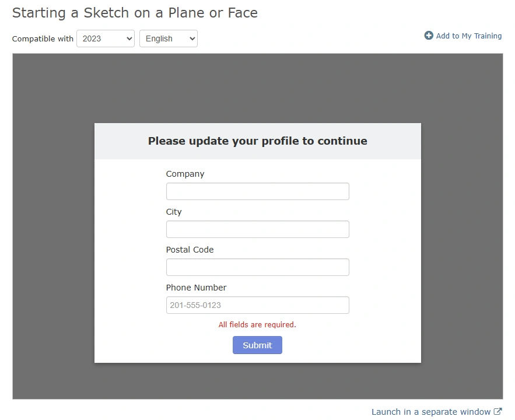This screenshot has height=420, width=515.
Task: Click the red 'All fields are required' message
Action: (257, 324)
